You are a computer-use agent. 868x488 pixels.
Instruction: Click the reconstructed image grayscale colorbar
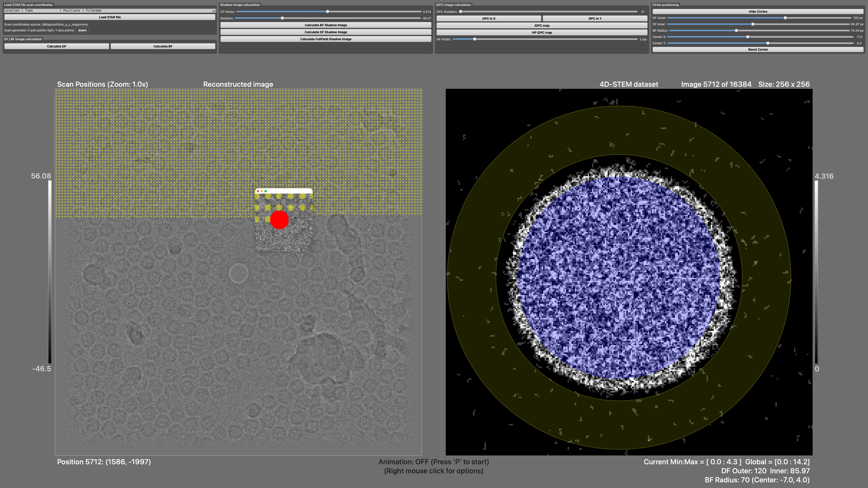tap(50, 272)
